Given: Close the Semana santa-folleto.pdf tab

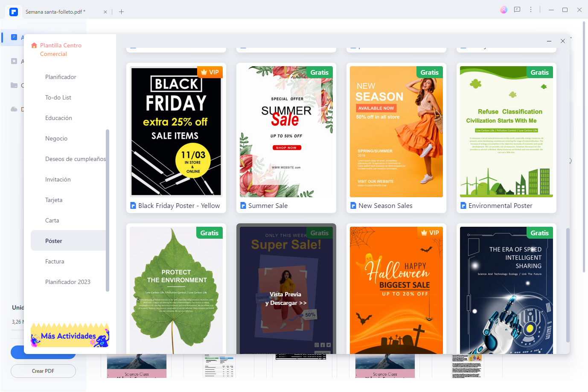Looking at the screenshot, I should (x=105, y=12).
